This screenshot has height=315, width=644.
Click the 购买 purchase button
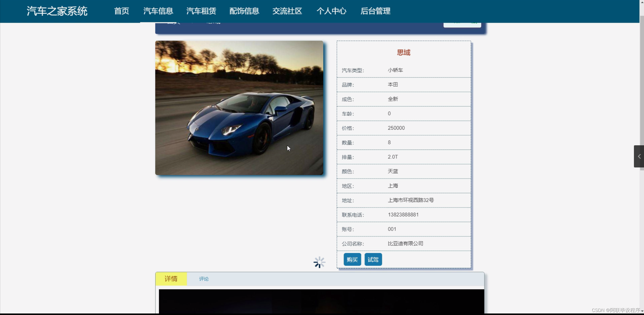click(352, 259)
